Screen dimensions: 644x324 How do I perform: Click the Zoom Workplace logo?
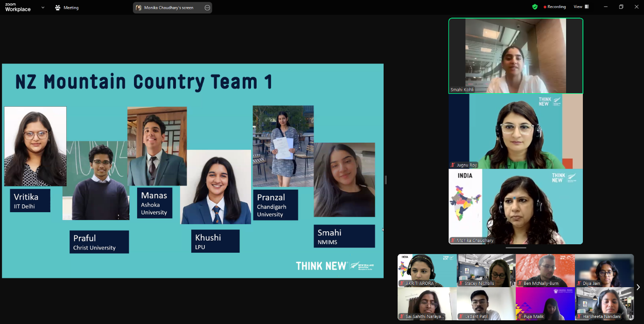point(18,7)
